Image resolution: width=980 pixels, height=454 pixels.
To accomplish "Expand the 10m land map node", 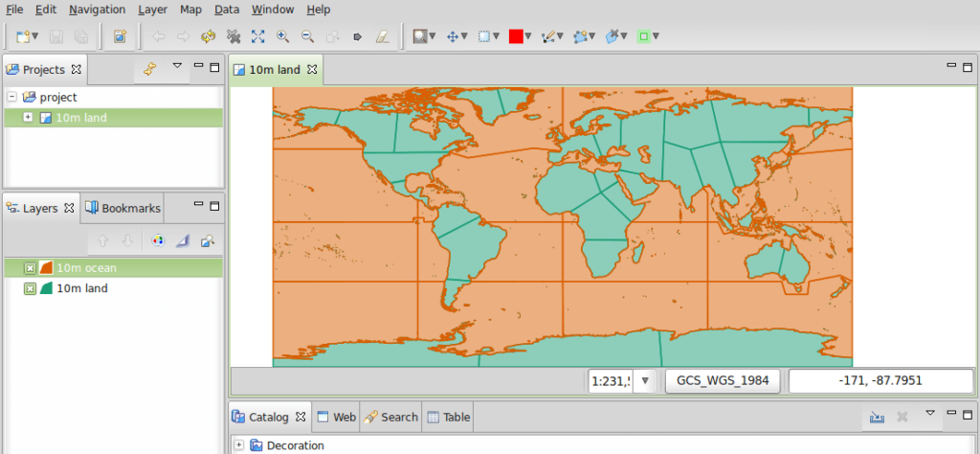I will pos(28,118).
